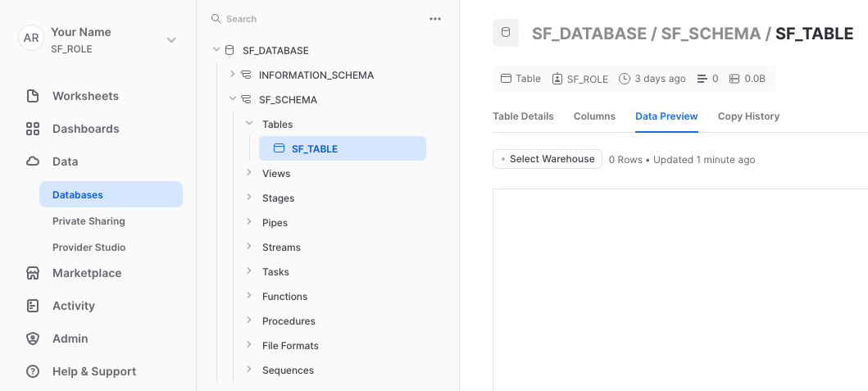868x391 pixels.
Task: Click the Table type icon in summary bar
Action: pyautogui.click(x=506, y=79)
